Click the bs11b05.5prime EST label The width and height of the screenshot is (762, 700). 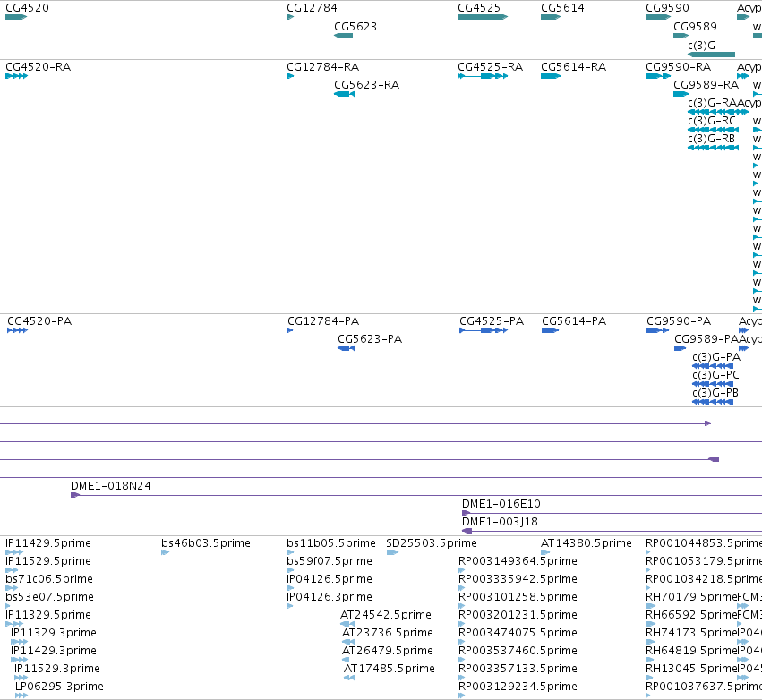point(331,543)
